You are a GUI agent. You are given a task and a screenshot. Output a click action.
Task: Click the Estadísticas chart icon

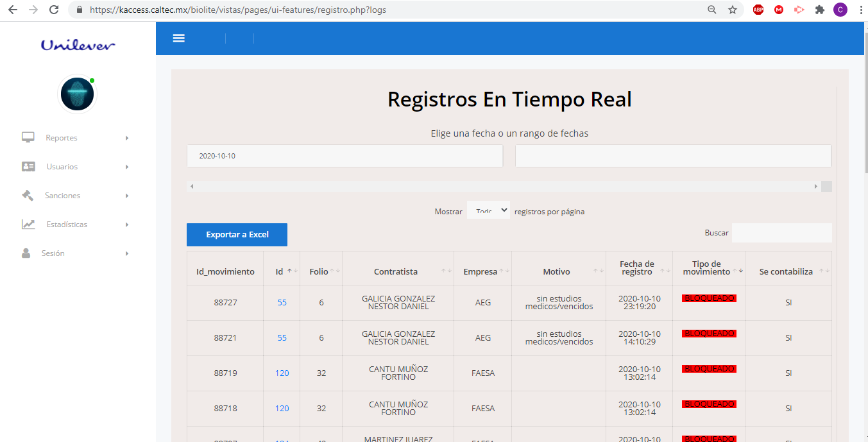(x=28, y=225)
